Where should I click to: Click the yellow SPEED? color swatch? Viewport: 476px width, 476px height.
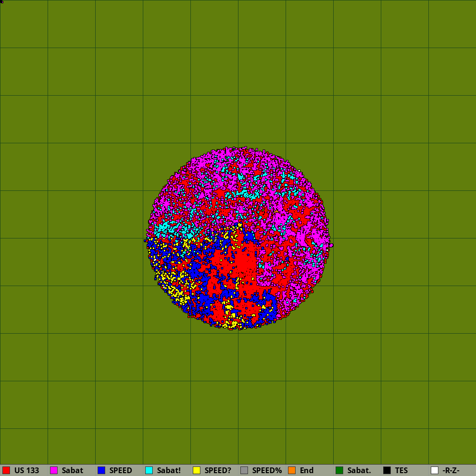[x=197, y=470]
